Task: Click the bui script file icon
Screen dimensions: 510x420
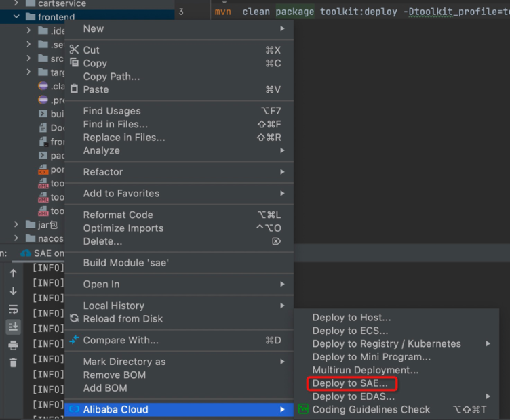Action: point(43,114)
